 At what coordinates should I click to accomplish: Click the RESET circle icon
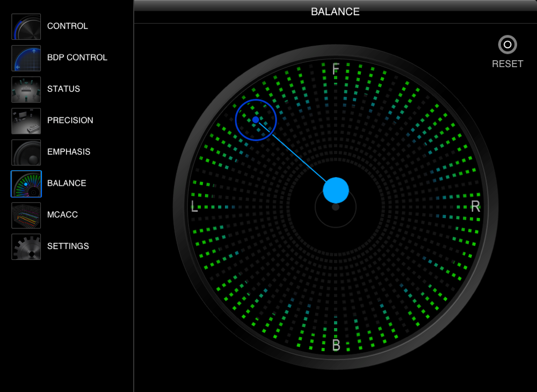coord(507,45)
